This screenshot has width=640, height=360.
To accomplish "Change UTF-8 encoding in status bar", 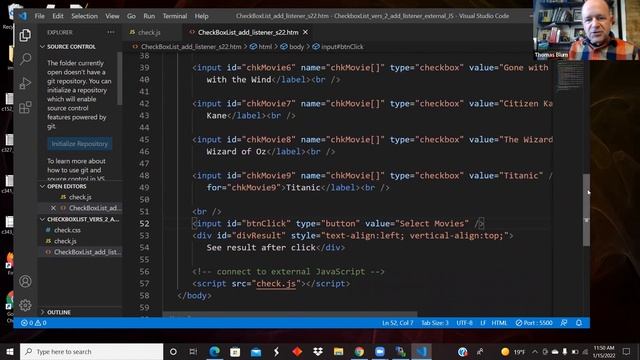I will pos(464,323).
